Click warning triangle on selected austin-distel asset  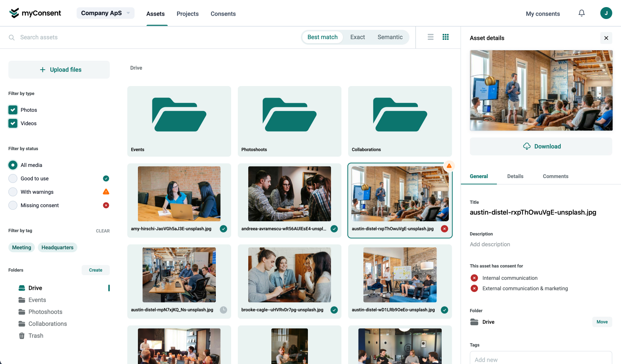point(449,166)
